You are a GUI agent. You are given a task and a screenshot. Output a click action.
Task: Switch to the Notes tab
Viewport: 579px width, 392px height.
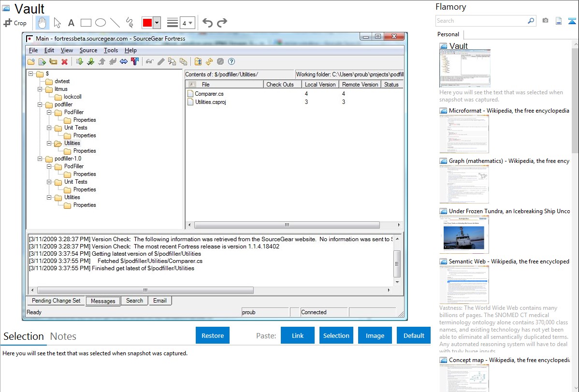pos(63,336)
